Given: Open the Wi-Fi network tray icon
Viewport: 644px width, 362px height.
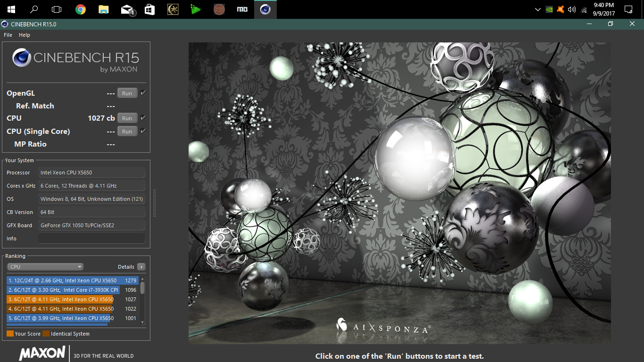Looking at the screenshot, I should pyautogui.click(x=584, y=9).
